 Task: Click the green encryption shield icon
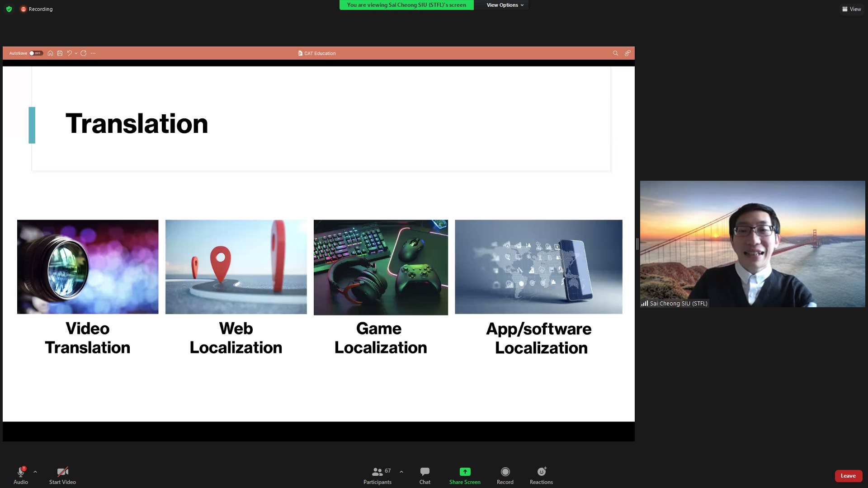point(9,9)
